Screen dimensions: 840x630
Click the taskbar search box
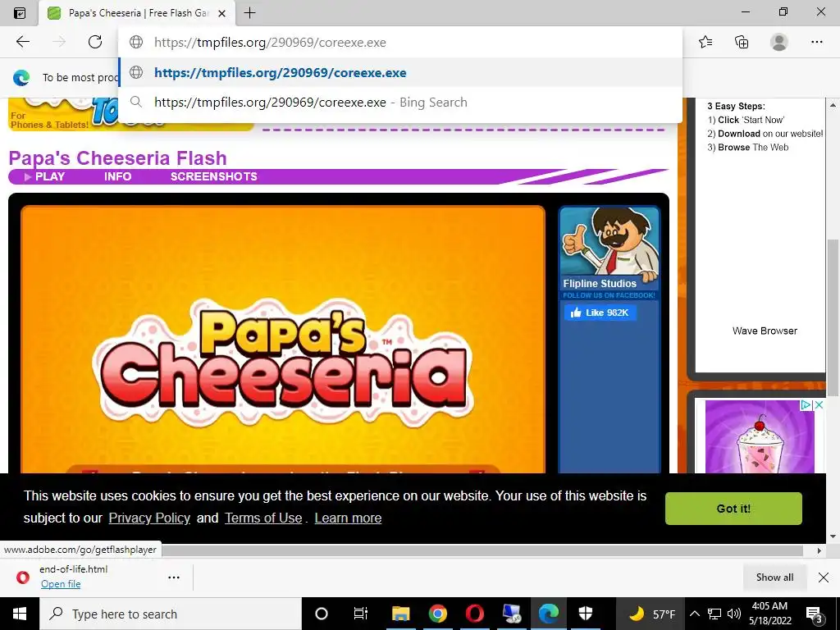click(171, 614)
